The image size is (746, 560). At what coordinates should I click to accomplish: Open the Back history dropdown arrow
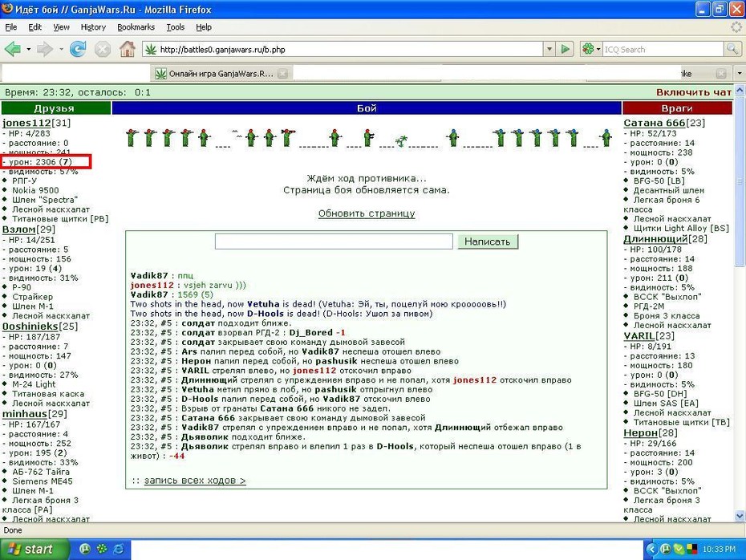point(29,49)
